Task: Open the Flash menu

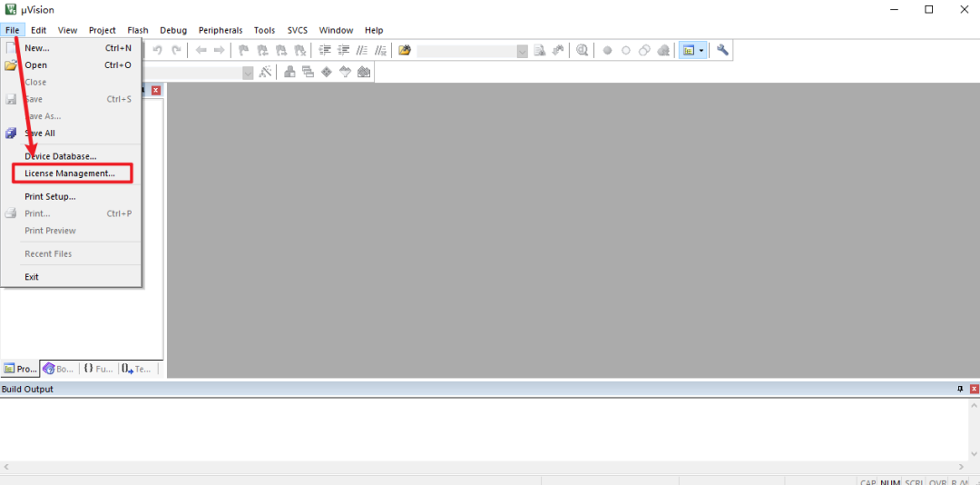Action: (x=138, y=30)
